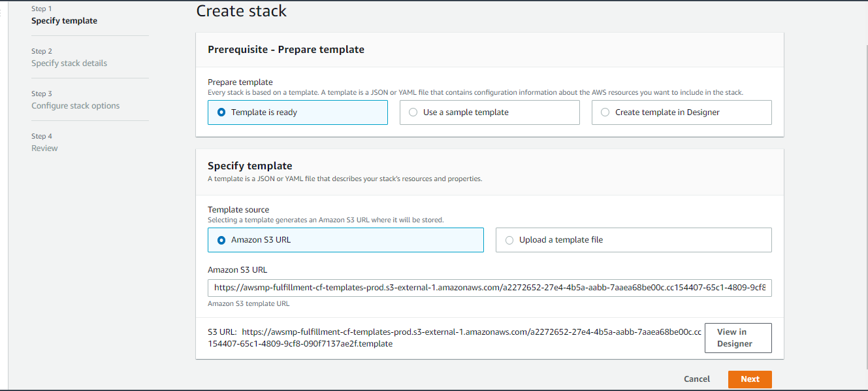This screenshot has width=868, height=391.
Task: Switch to 'Upload a template file' option
Action: (x=509, y=240)
